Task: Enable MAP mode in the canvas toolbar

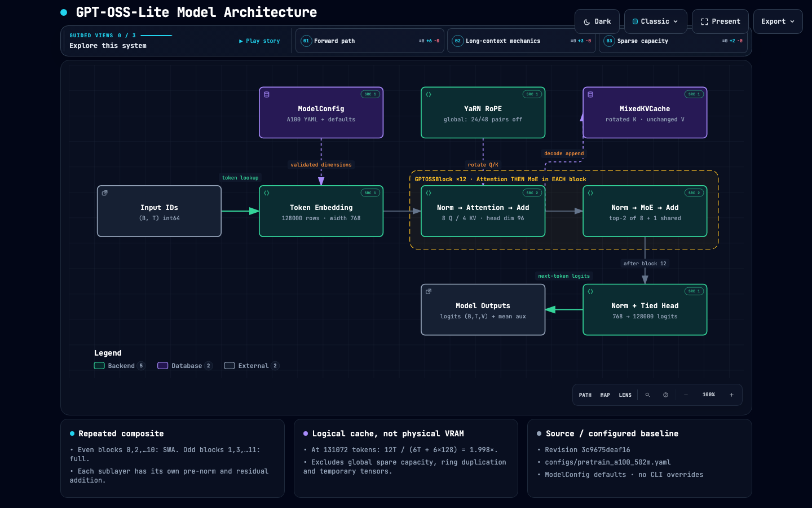Action: click(605, 395)
